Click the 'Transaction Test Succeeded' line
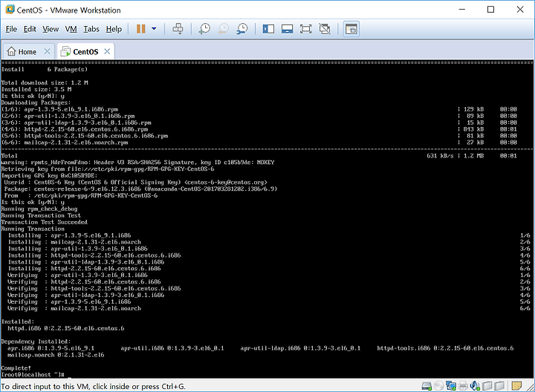Image resolution: width=535 pixels, height=392 pixels. tap(44, 222)
